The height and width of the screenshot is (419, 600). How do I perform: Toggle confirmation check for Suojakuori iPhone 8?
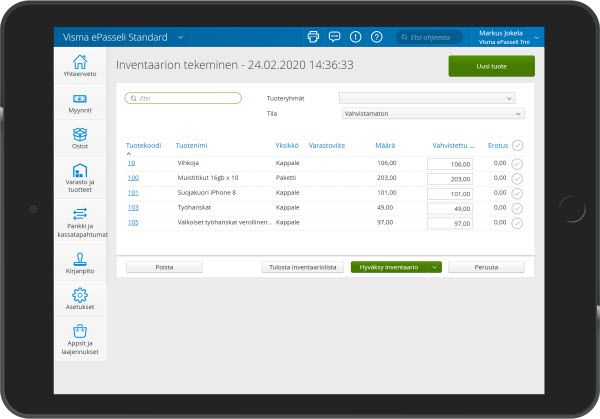click(x=517, y=194)
